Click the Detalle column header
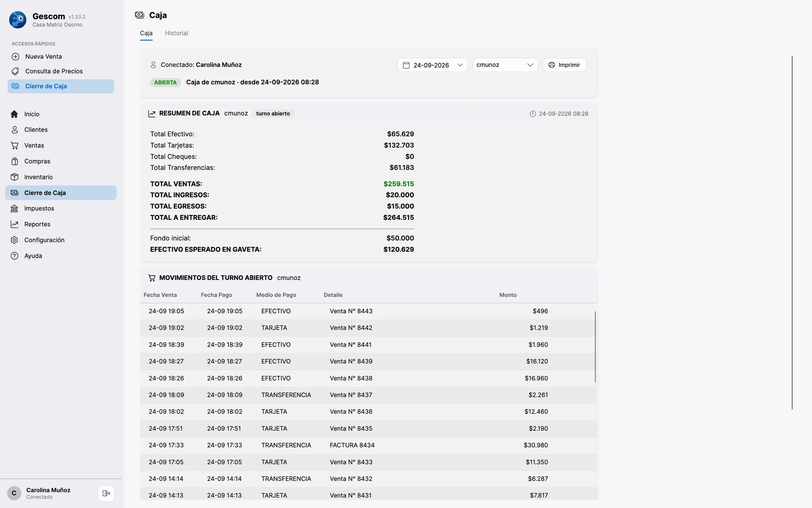Image resolution: width=812 pixels, height=508 pixels. pos(333,295)
